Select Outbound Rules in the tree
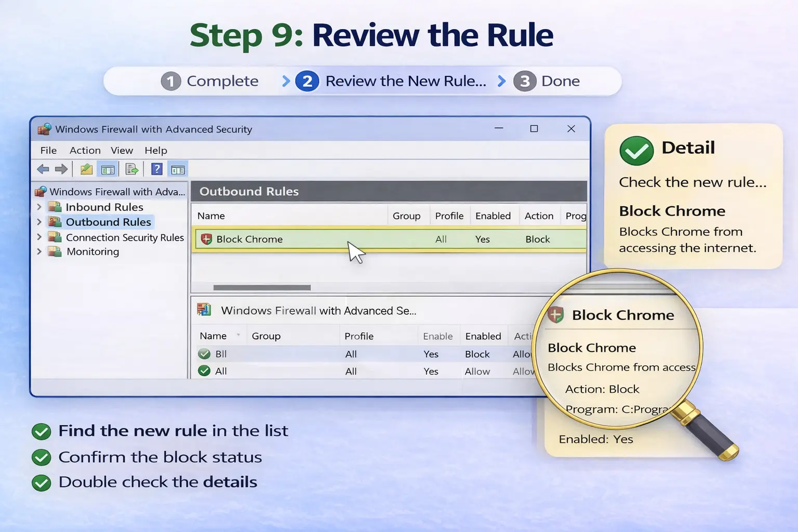Screen dimensions: 798x532 (x=109, y=222)
